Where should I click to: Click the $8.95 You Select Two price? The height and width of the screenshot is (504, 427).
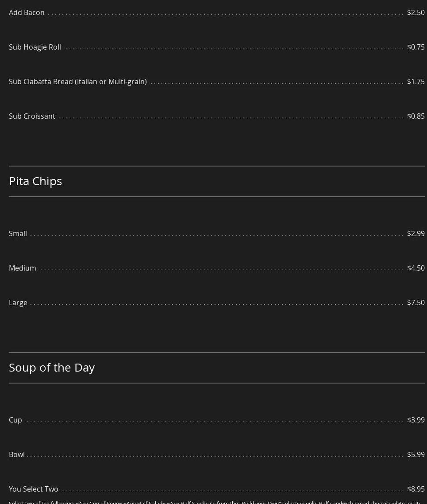[x=415, y=489]
